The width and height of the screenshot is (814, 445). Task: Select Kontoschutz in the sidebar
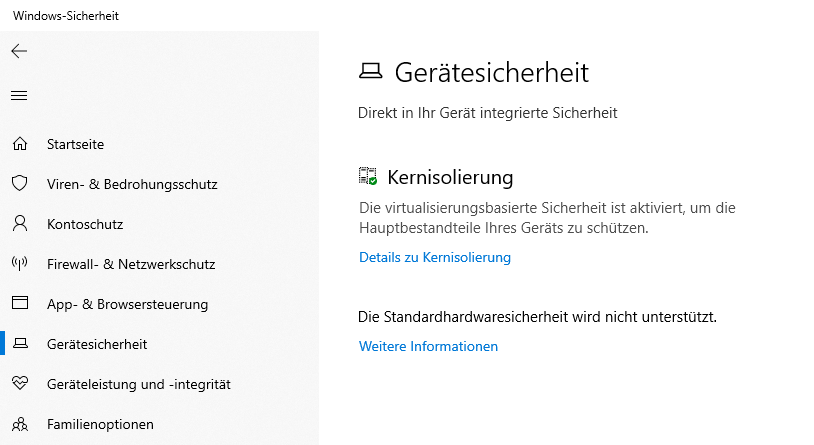coord(85,224)
